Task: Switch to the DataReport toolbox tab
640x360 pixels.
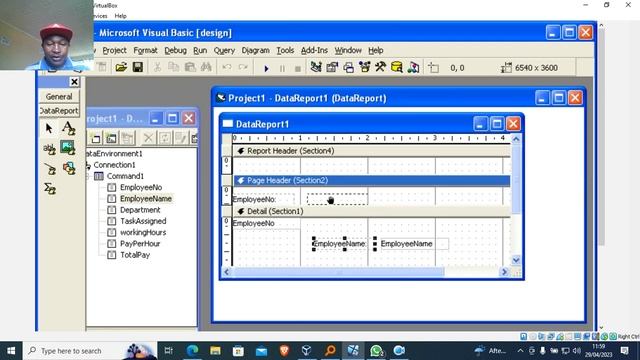Action: [x=59, y=111]
